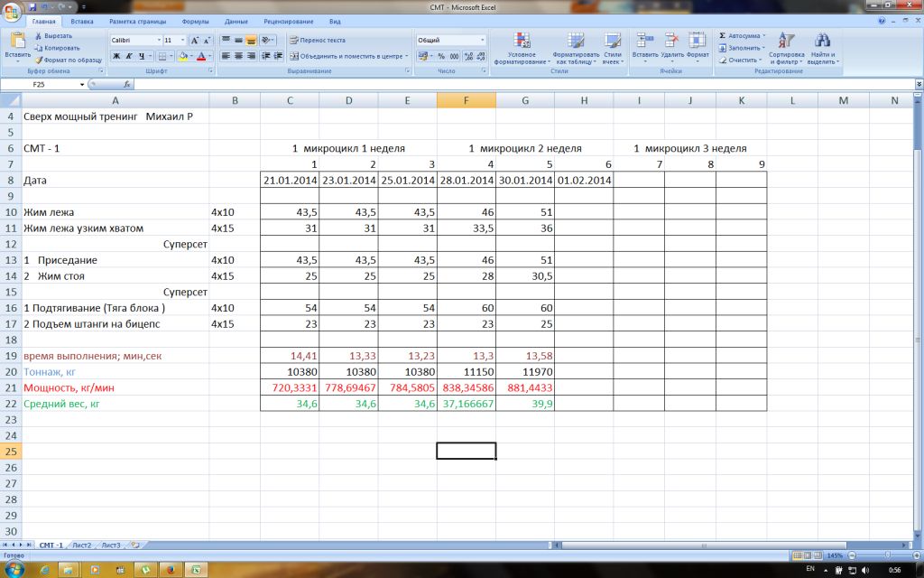The image size is (924, 578).
Task: Switch to the Лист2 sheet tab
Action: pyautogui.click(x=82, y=545)
